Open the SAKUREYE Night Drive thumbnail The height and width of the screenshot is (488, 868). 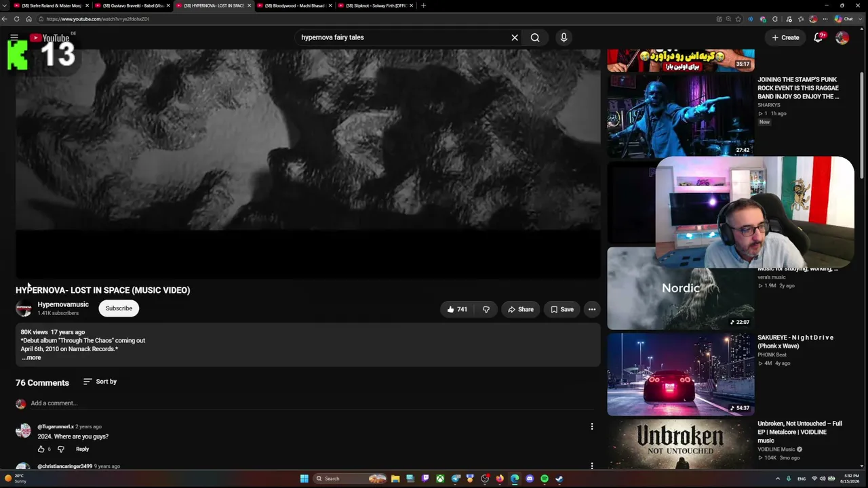(x=680, y=374)
